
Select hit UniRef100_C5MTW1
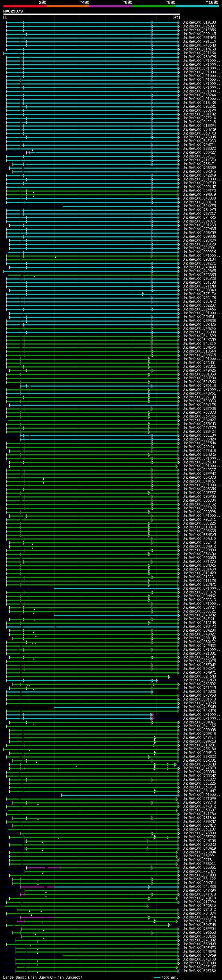[x=199, y=316]
